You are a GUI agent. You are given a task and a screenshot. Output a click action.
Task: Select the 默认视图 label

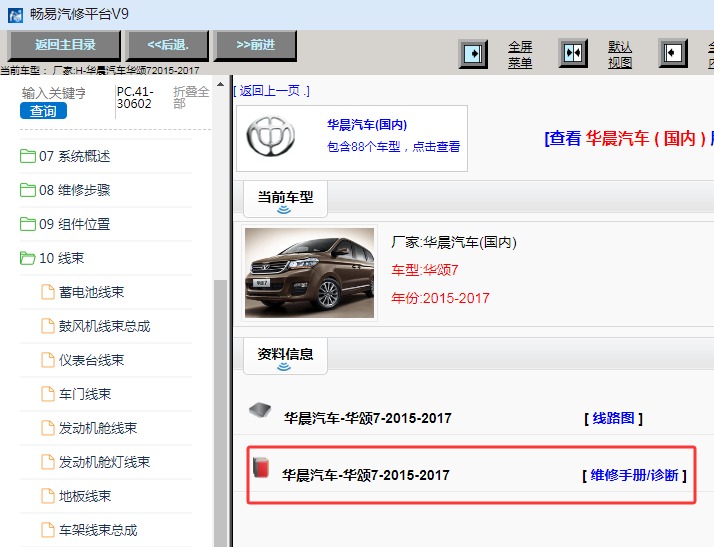pos(620,54)
